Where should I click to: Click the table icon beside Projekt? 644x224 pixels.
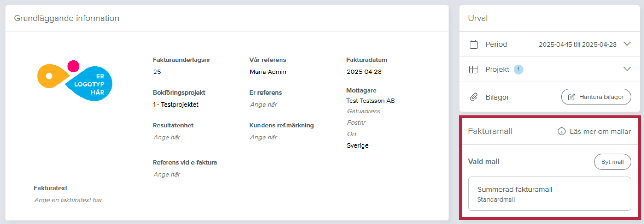point(474,70)
